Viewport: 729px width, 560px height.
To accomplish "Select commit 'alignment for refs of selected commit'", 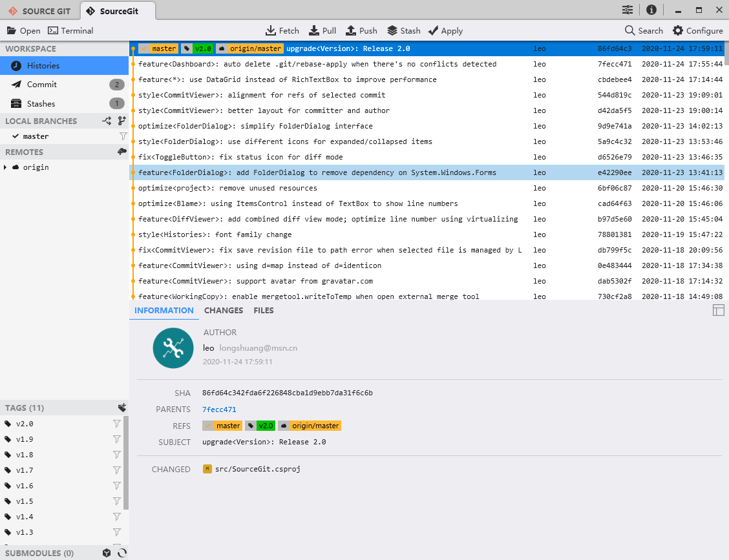I will pos(427,95).
